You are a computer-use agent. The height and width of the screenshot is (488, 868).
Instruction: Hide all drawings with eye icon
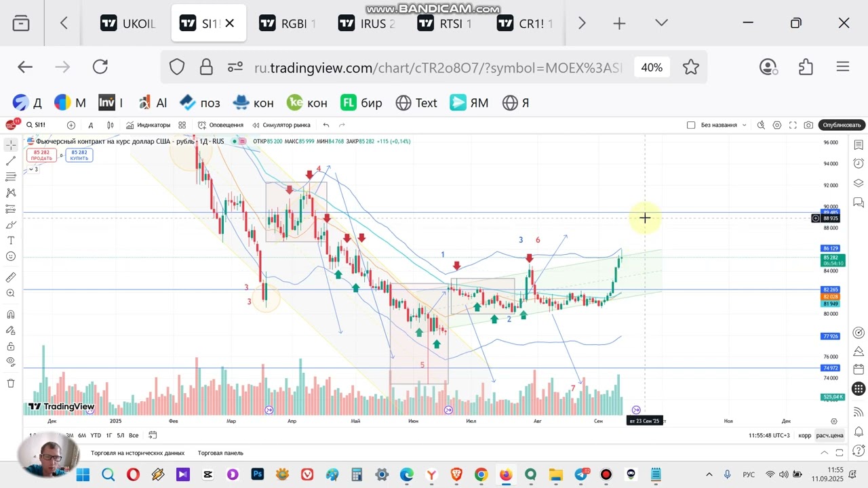11,362
